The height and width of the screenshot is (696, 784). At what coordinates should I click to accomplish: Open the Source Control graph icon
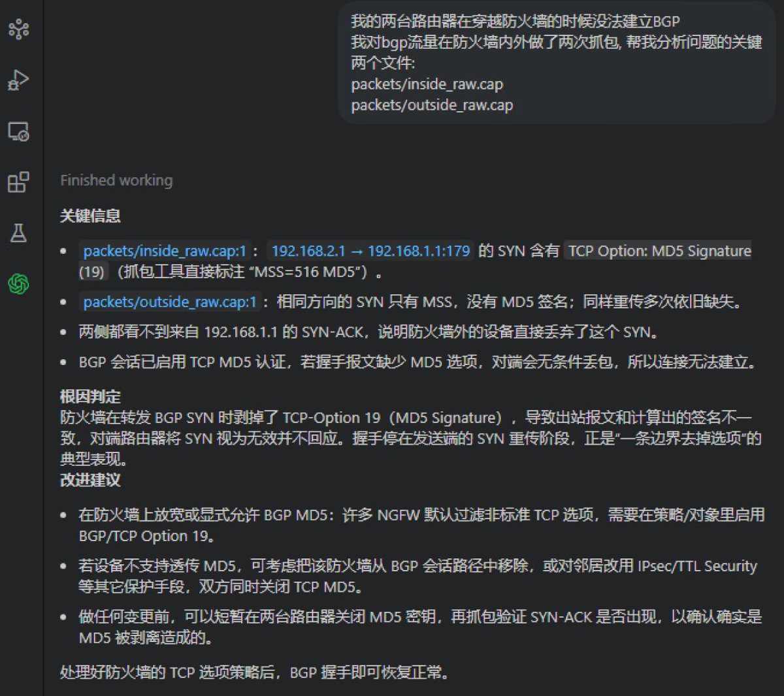point(19,29)
